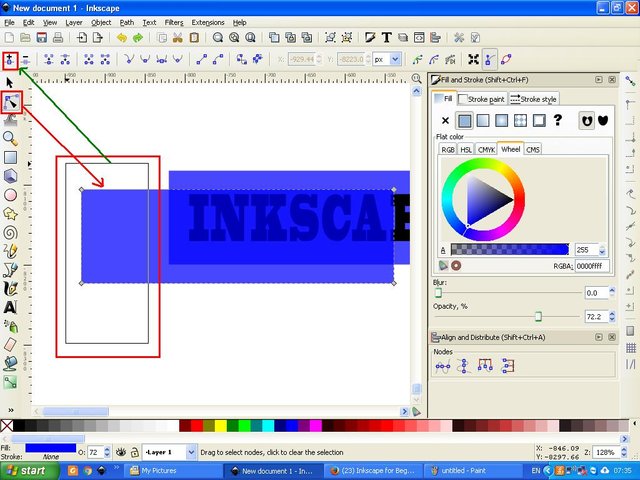
Task: Select No paint X option
Action: [x=445, y=121]
